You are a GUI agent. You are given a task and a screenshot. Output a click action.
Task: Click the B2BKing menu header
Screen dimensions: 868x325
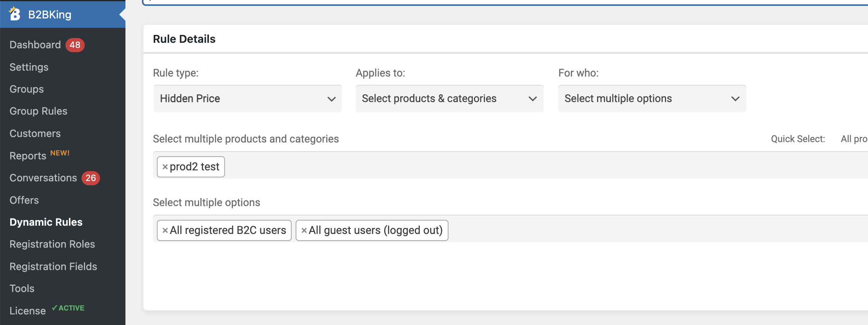63,15
